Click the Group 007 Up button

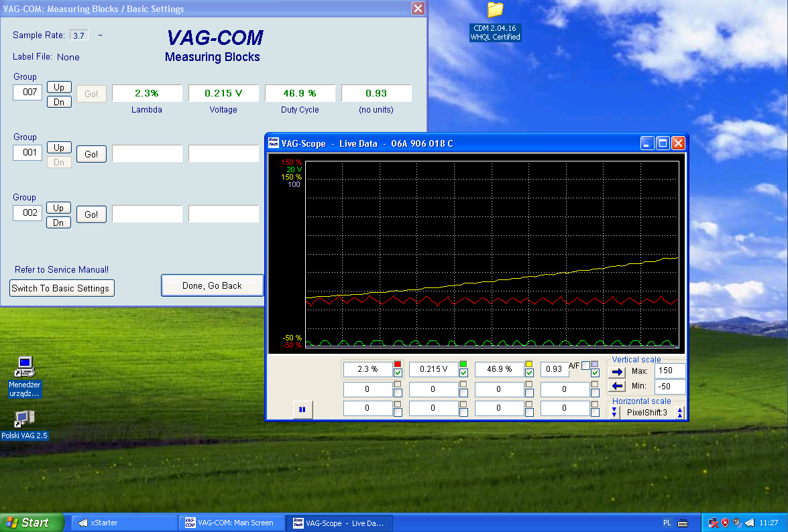click(59, 87)
